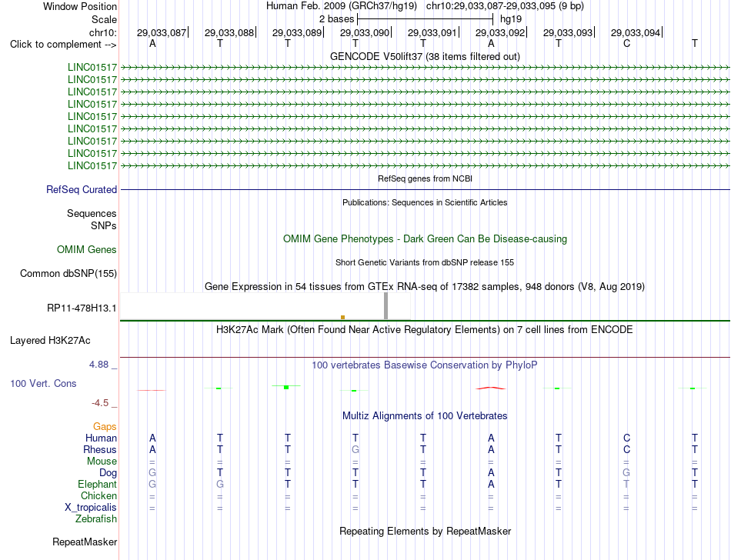
Task: Open the H3K27Ac Mark track title
Action: click(425, 330)
